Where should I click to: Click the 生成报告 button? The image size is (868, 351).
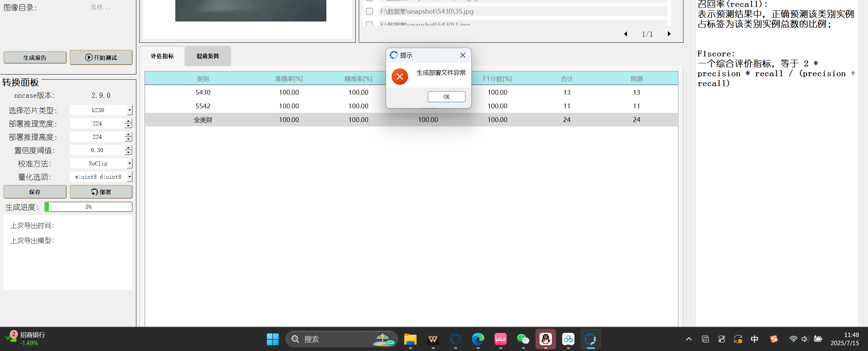tap(35, 57)
